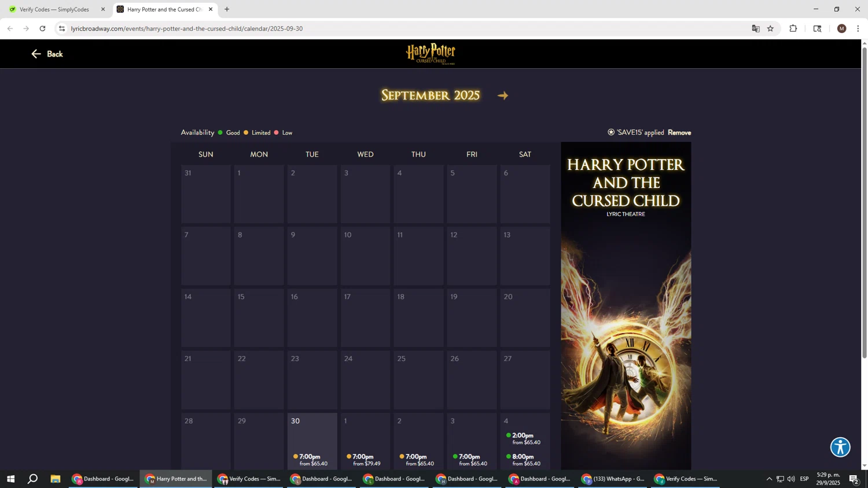The height and width of the screenshot is (488, 868).
Task: Select the 7:00pm show from $79.49 on Wednesday
Action: [x=363, y=460]
